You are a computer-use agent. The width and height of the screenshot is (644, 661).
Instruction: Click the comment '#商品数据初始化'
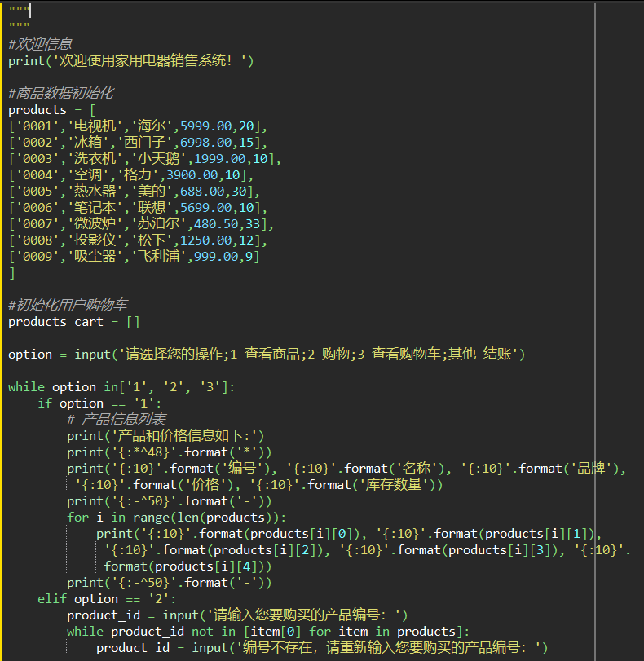point(61,93)
